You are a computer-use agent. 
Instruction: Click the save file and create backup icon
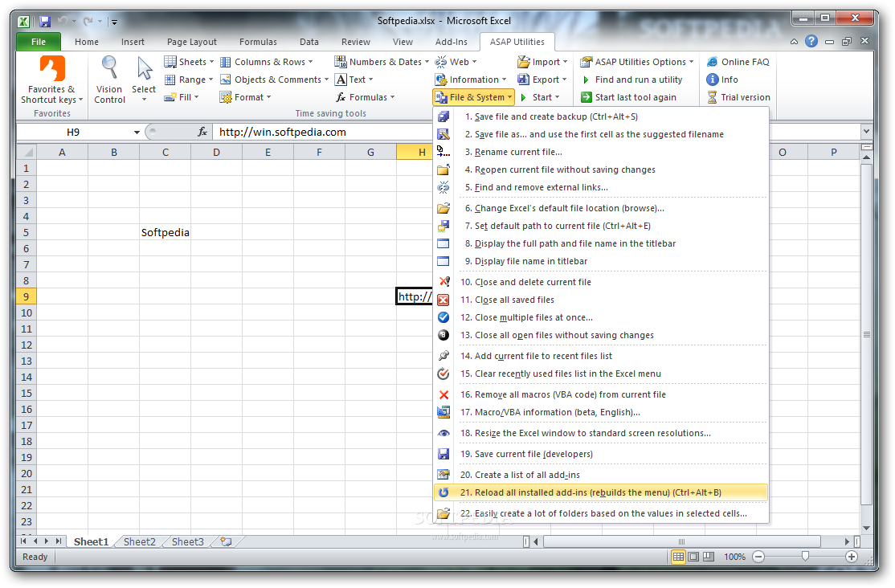[443, 117]
